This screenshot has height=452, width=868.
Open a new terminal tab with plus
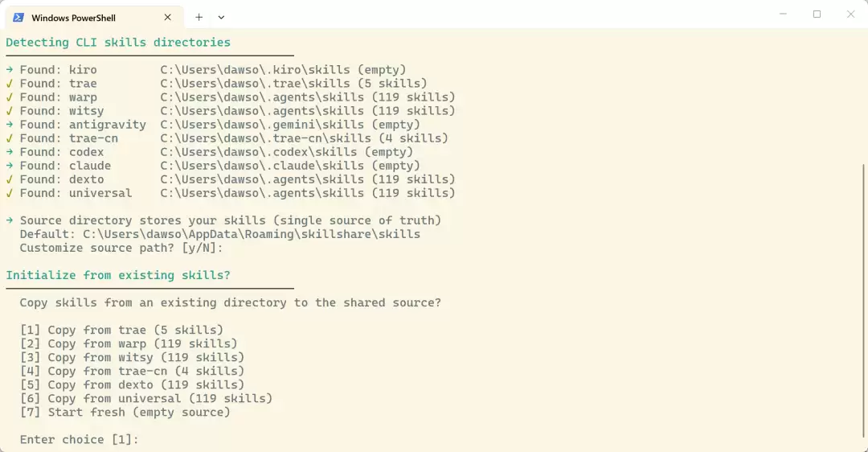tap(199, 17)
